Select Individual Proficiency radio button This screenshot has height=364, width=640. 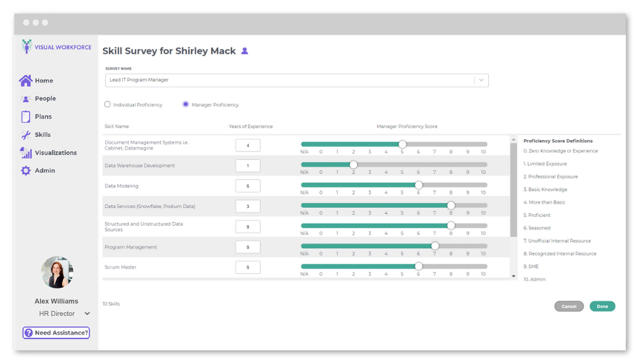108,104
